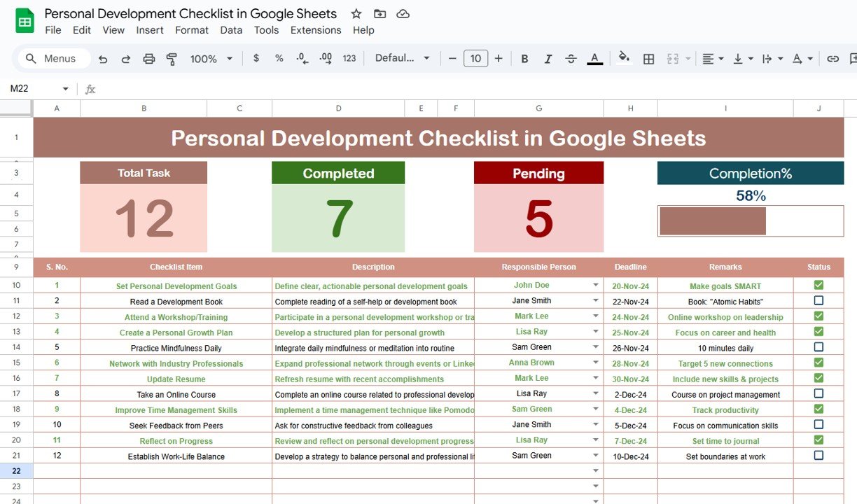The width and height of the screenshot is (857, 504).
Task: Expand the font family dropdown
Action: point(403,59)
